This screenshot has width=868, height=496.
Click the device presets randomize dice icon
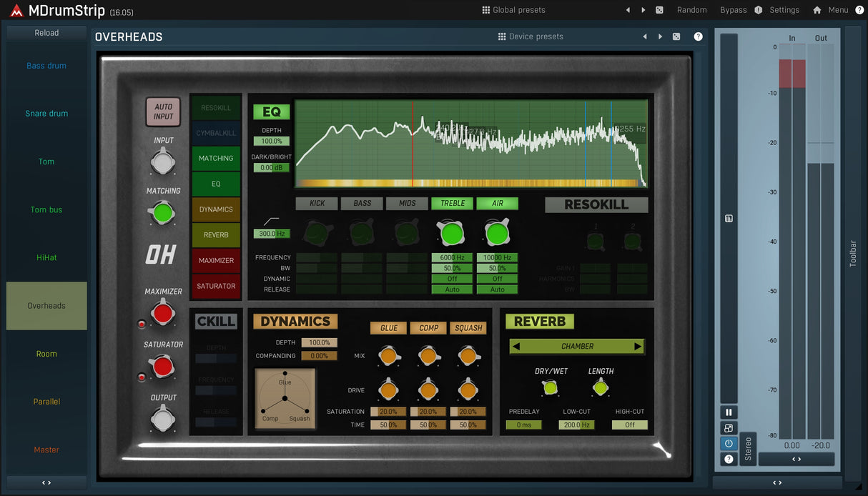click(x=676, y=36)
